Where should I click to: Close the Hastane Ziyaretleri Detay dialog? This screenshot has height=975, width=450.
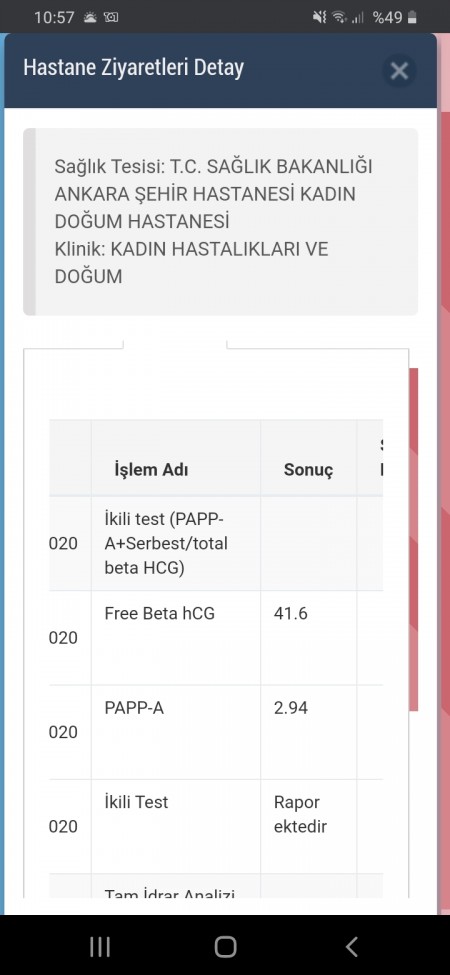pyautogui.click(x=398, y=71)
